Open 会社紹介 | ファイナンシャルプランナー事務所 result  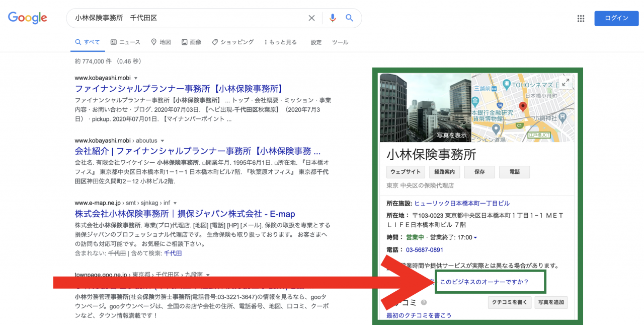tap(198, 151)
